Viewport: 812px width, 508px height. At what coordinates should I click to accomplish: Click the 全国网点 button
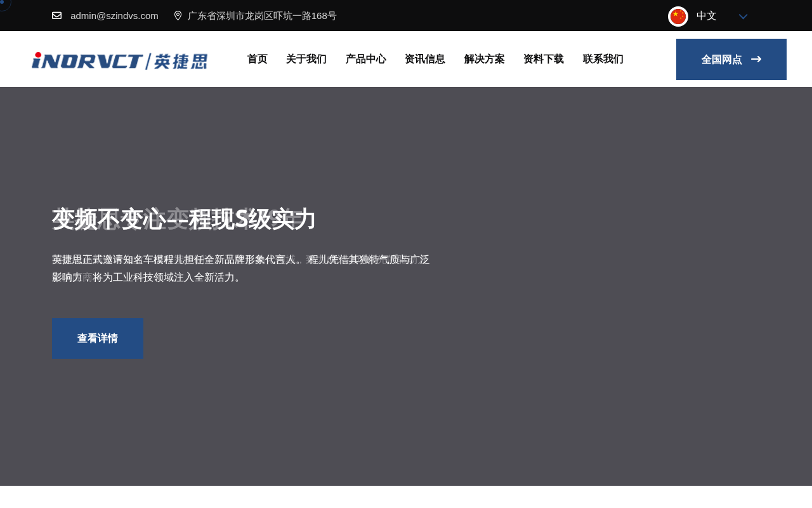point(731,59)
